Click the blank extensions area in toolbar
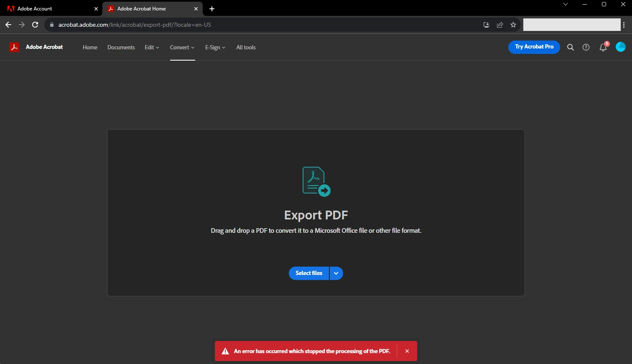Screen dimensions: 632x364 pyautogui.click(x=572, y=25)
